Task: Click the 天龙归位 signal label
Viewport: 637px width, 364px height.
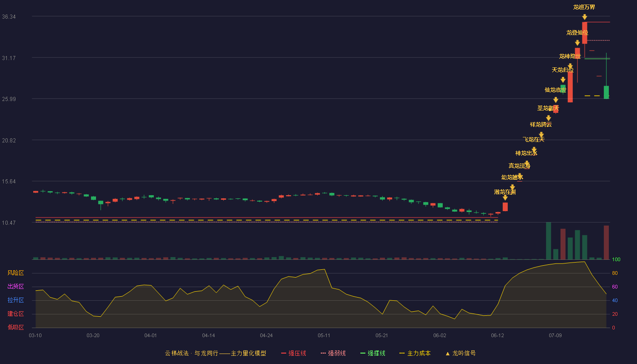Action: (563, 70)
